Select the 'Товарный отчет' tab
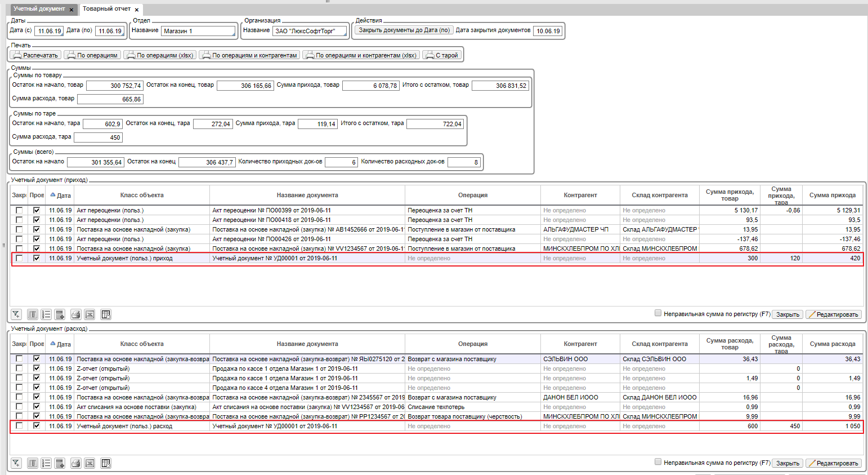 click(x=106, y=9)
